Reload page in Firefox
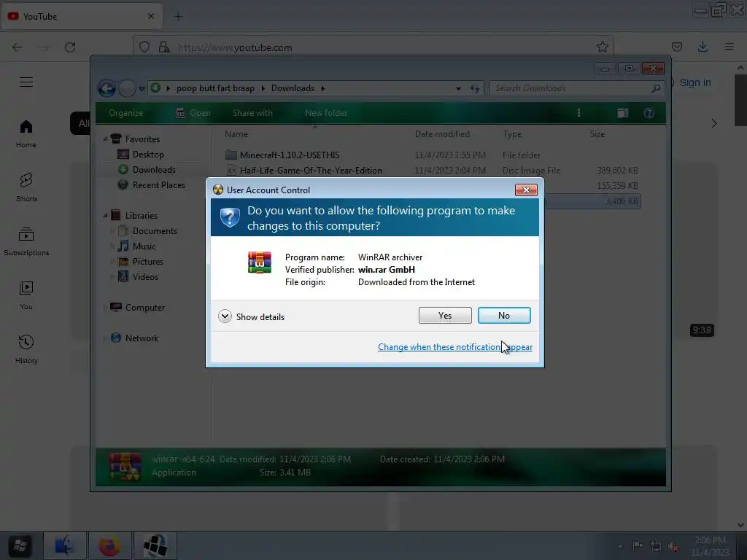 70,47
